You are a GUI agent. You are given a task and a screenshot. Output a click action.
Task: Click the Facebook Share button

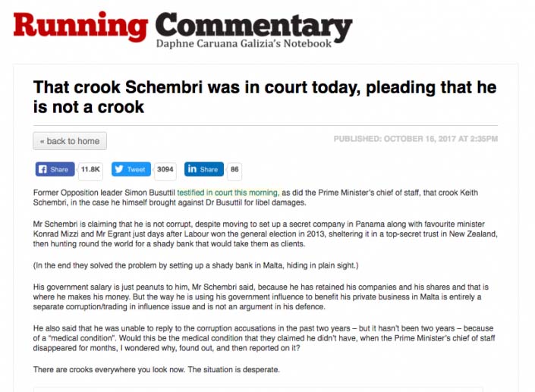[x=55, y=169]
